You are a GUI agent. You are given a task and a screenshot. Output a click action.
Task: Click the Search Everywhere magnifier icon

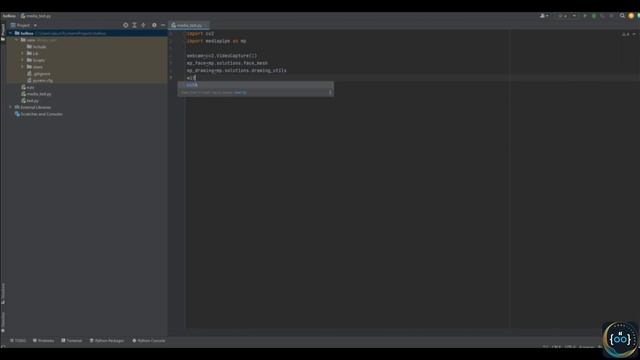(622, 16)
